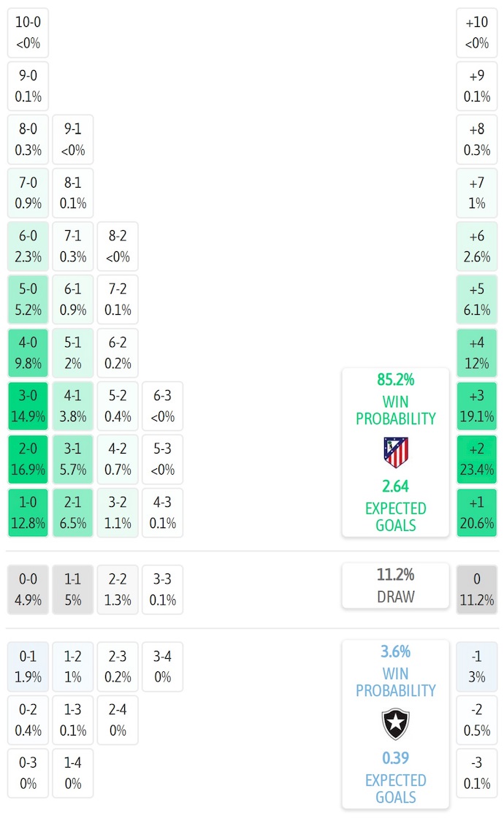Screen dimensions: 504x821
Task: Click the 2-1 score tile
Action: coord(73,513)
